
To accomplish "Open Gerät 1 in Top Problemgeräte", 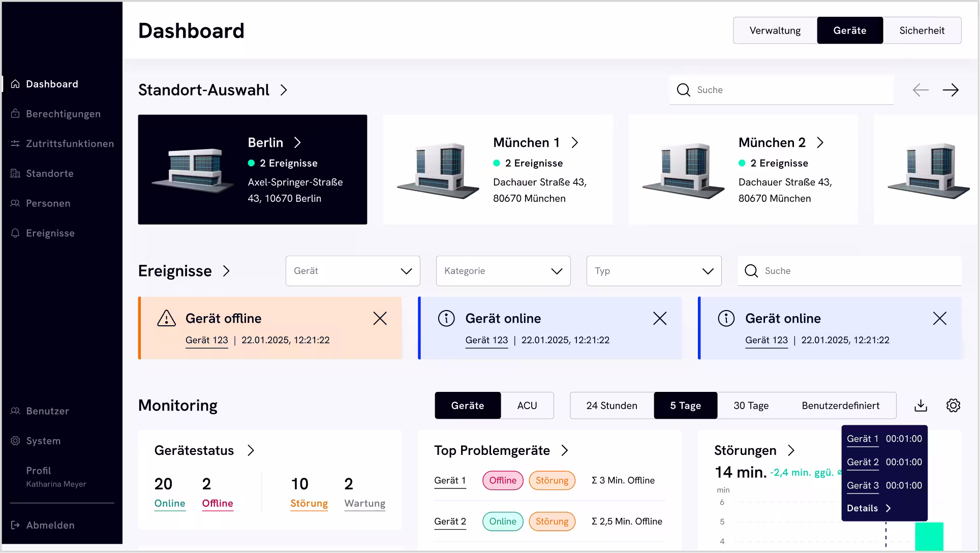I will 450,481.
